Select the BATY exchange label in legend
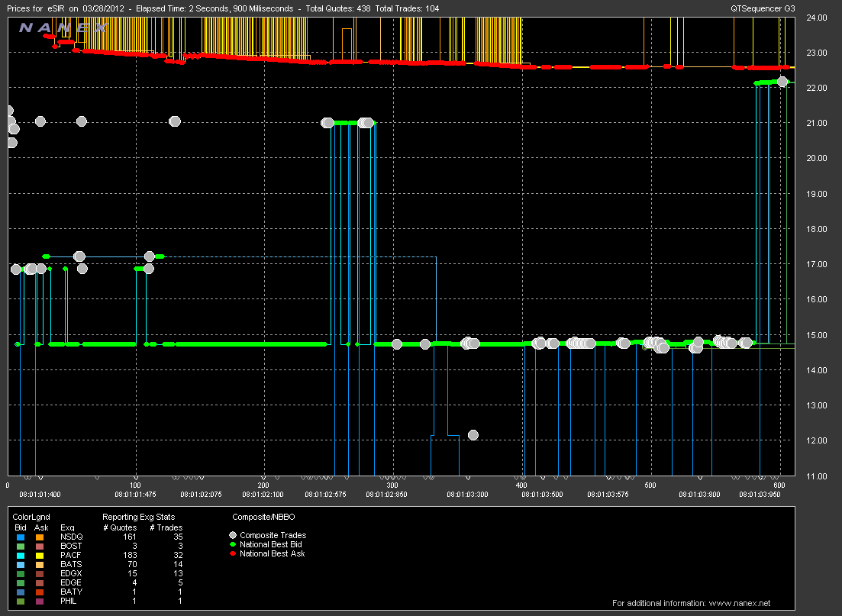Viewport: 842px width, 616px height. point(72,592)
